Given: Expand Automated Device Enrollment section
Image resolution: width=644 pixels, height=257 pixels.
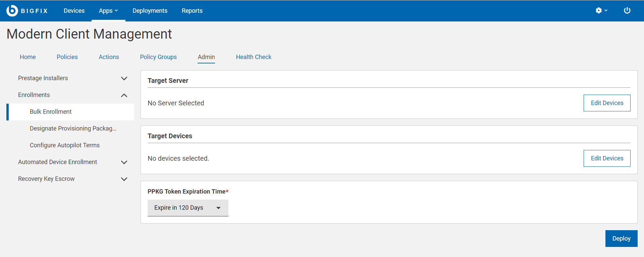Looking at the screenshot, I should [124, 162].
